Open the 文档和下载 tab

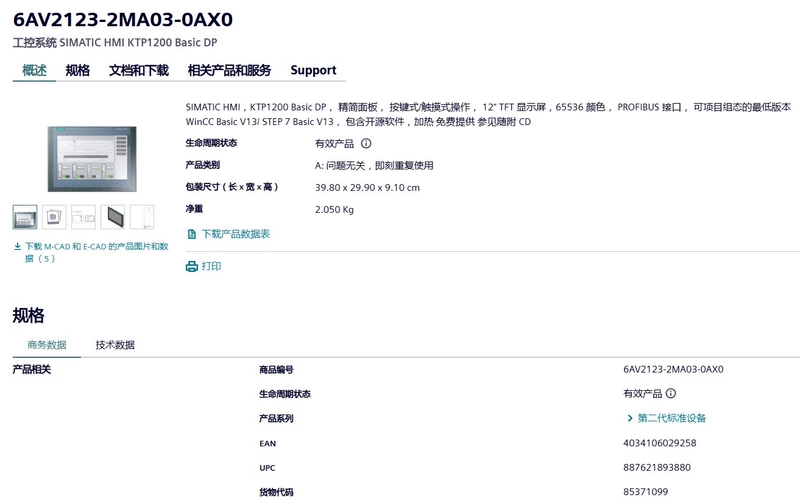(x=139, y=70)
